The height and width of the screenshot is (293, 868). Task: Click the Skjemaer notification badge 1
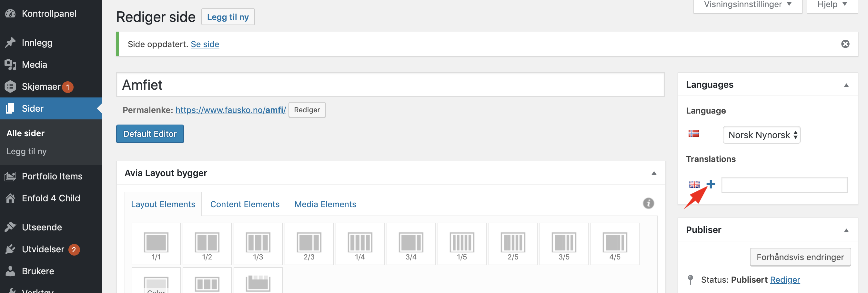tap(68, 87)
